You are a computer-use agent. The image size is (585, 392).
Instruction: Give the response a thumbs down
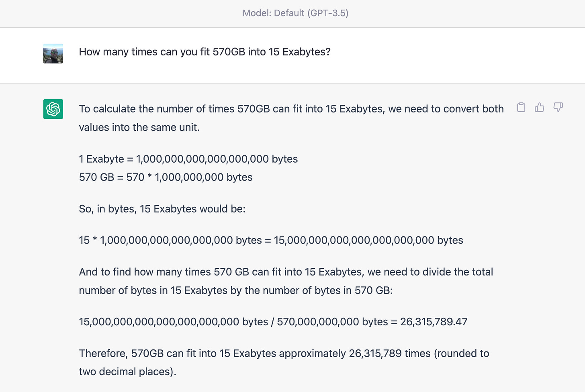[x=558, y=107]
